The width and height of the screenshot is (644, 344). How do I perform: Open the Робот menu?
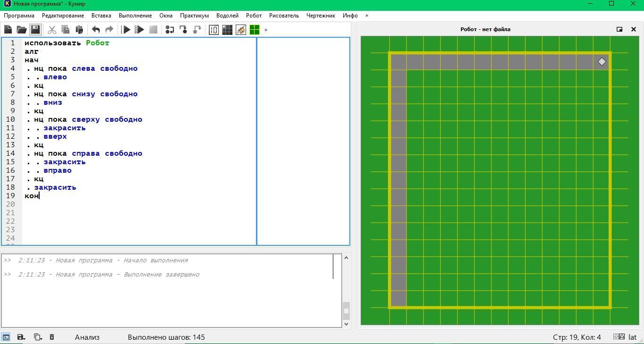click(254, 16)
